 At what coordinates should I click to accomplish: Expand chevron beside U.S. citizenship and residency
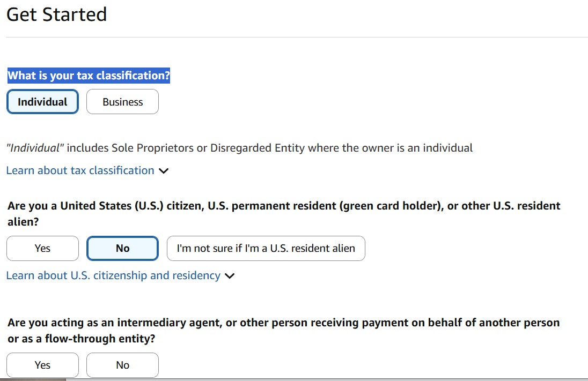[x=230, y=276]
